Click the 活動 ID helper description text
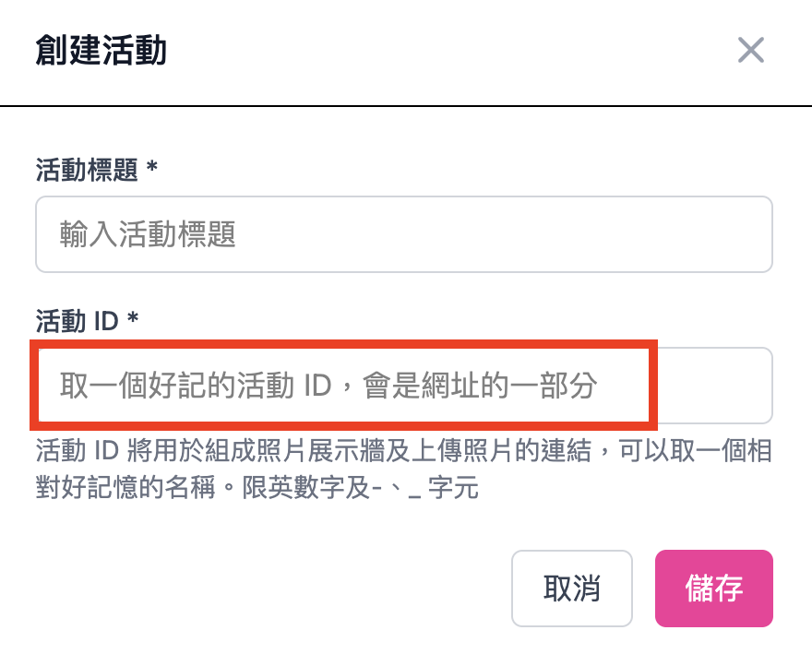The image size is (812, 666). pos(404,468)
